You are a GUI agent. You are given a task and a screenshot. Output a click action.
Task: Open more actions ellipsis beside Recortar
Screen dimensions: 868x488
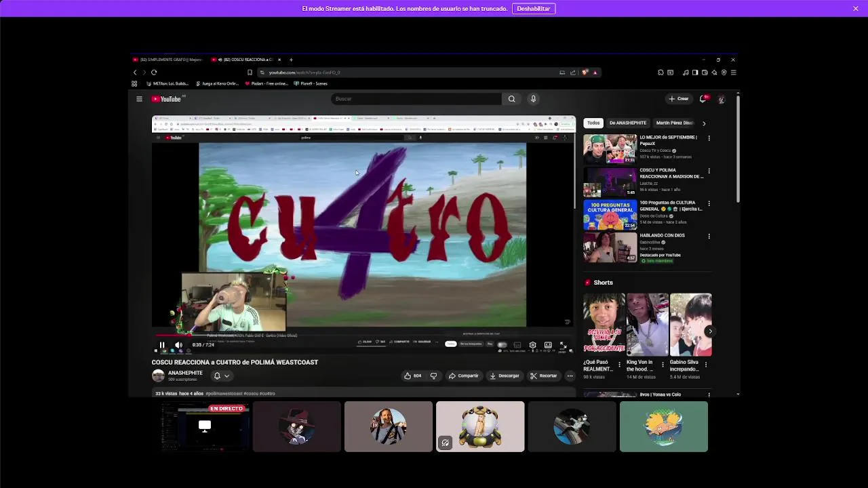coord(570,375)
